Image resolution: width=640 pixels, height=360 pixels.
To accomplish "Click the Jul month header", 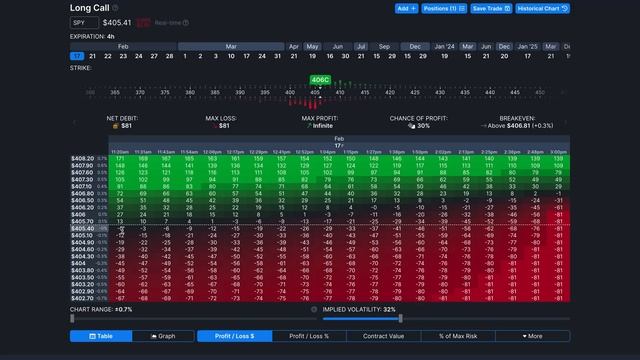I will [x=361, y=47].
